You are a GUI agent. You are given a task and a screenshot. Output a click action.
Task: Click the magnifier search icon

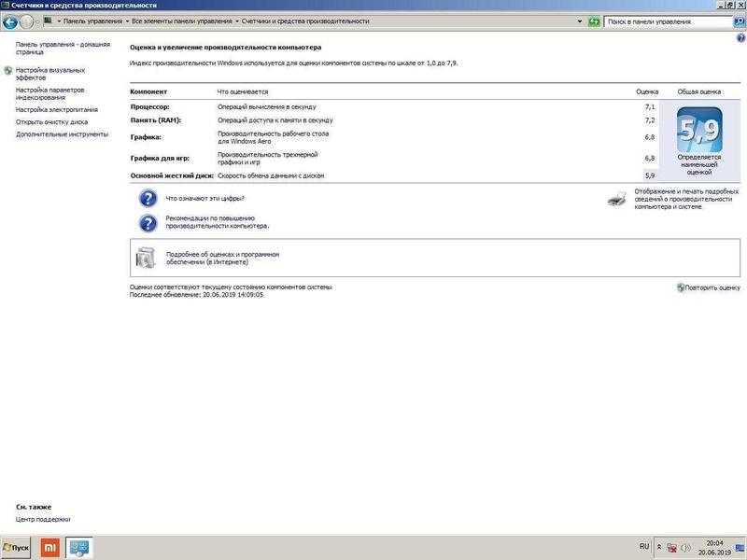pos(740,21)
